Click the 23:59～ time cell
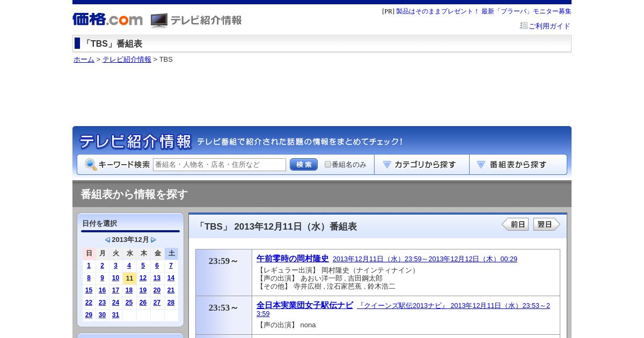Screen dimensions: 644x338 224,273
